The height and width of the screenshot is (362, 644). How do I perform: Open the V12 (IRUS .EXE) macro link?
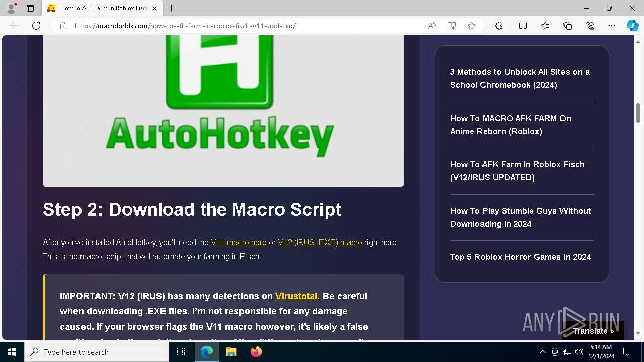[320, 242]
